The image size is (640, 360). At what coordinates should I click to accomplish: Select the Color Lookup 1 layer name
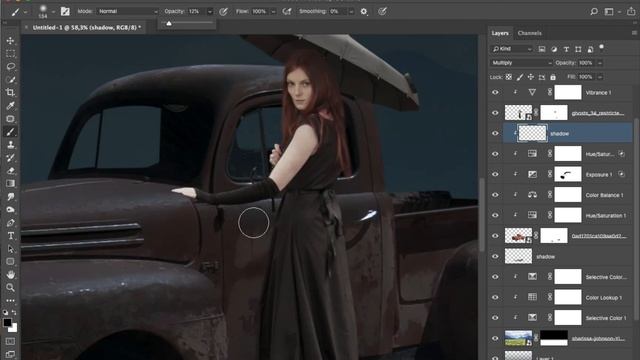604,298
